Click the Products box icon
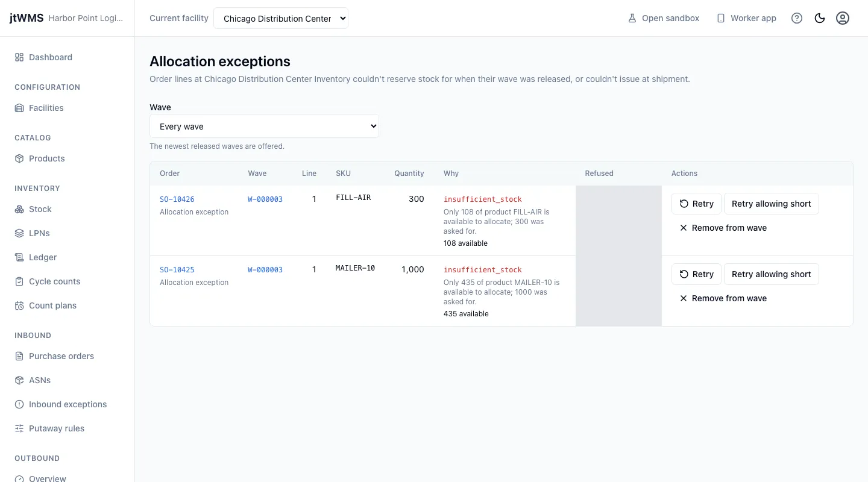 (x=19, y=158)
